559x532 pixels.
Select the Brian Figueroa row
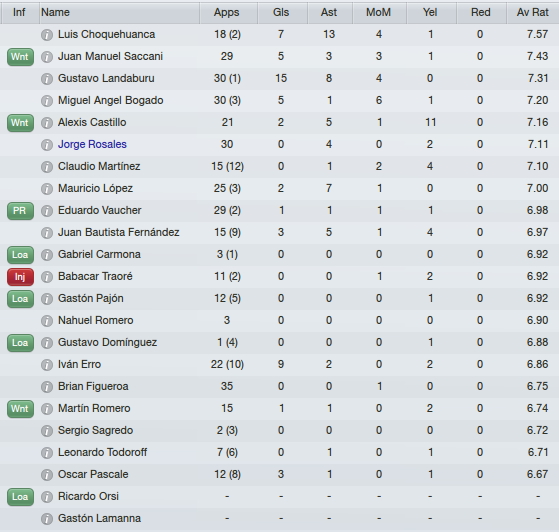[280, 387]
